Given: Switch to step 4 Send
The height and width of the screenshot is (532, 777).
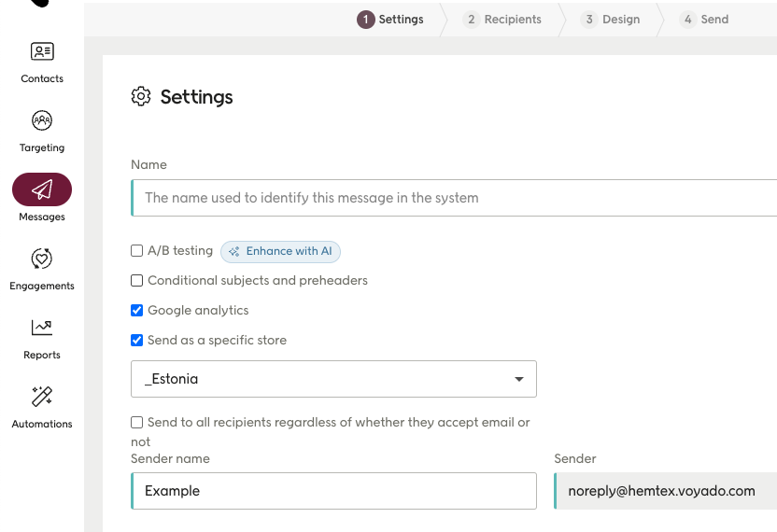Looking at the screenshot, I should (704, 20).
